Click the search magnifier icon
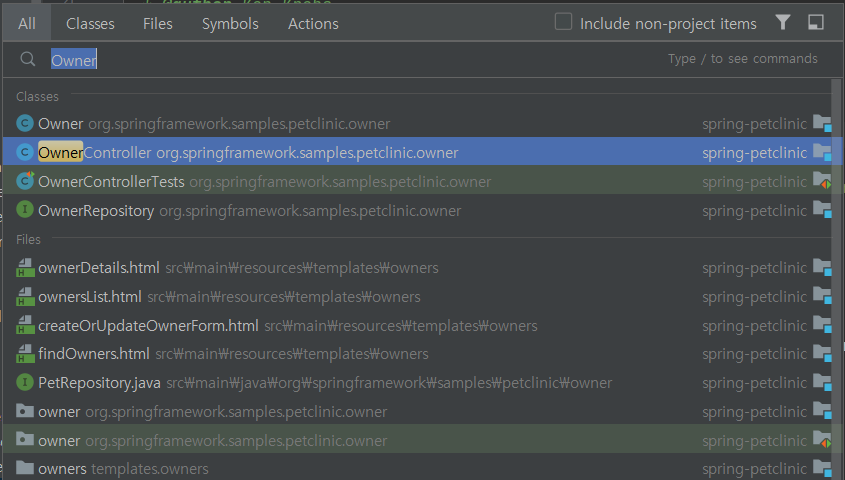The height and width of the screenshot is (480, 845). 27,59
